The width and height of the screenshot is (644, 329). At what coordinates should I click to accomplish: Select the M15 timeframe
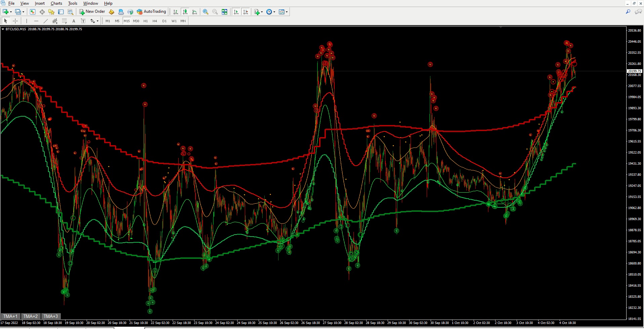tap(127, 21)
